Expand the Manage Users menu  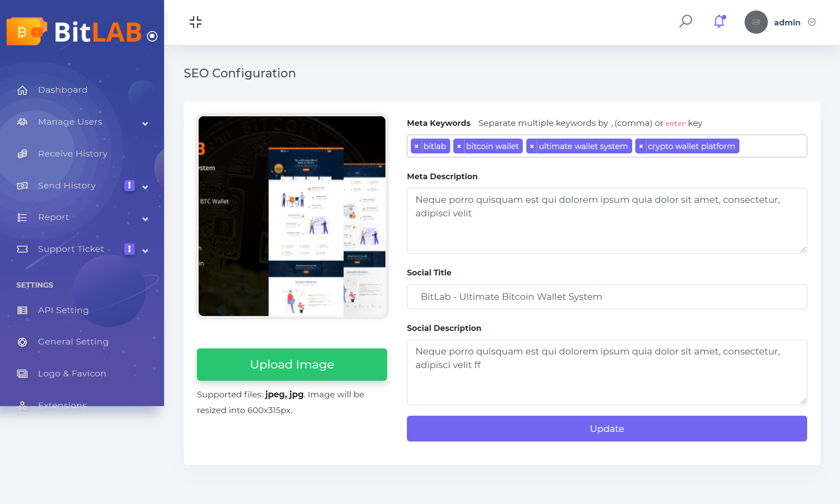tap(145, 124)
